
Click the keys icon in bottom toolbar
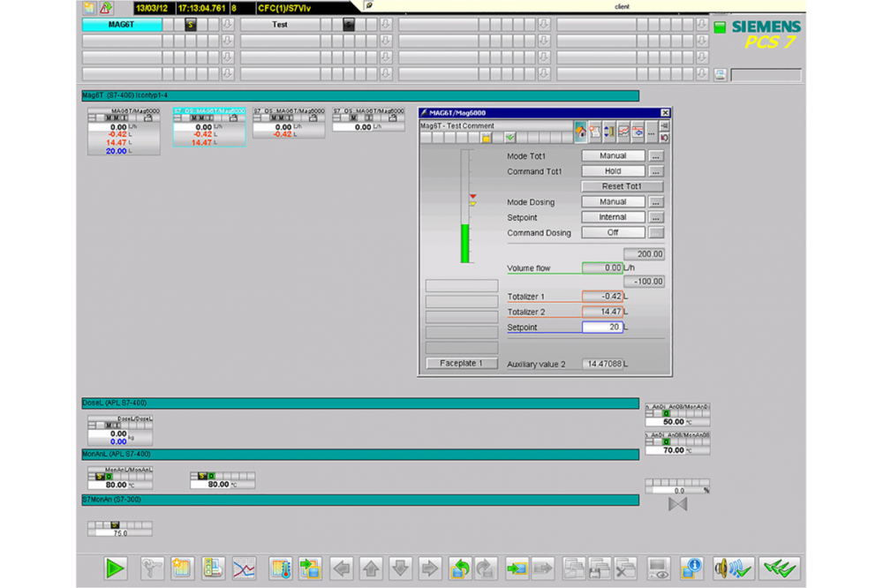point(153,569)
